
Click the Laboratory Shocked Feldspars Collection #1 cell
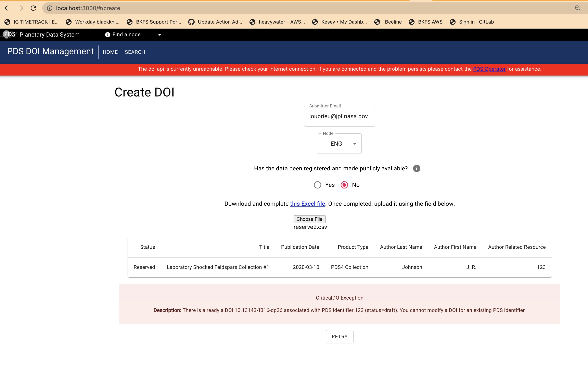[x=218, y=267]
